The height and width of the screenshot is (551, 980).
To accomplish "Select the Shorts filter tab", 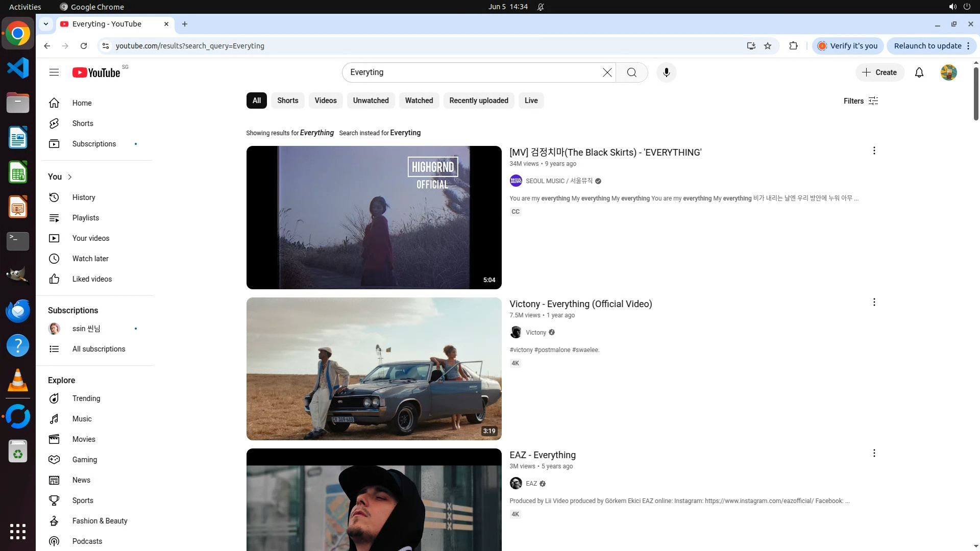I will tap(287, 101).
